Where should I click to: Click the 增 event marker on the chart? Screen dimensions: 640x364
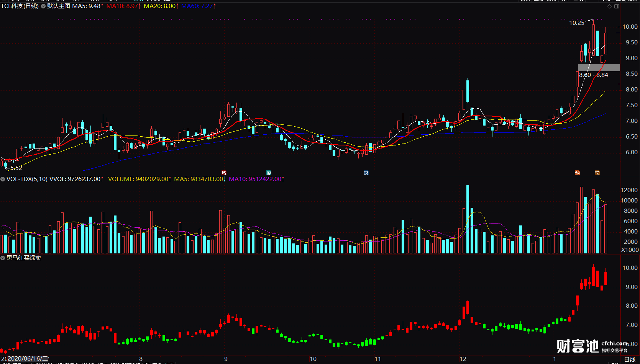click(224, 173)
